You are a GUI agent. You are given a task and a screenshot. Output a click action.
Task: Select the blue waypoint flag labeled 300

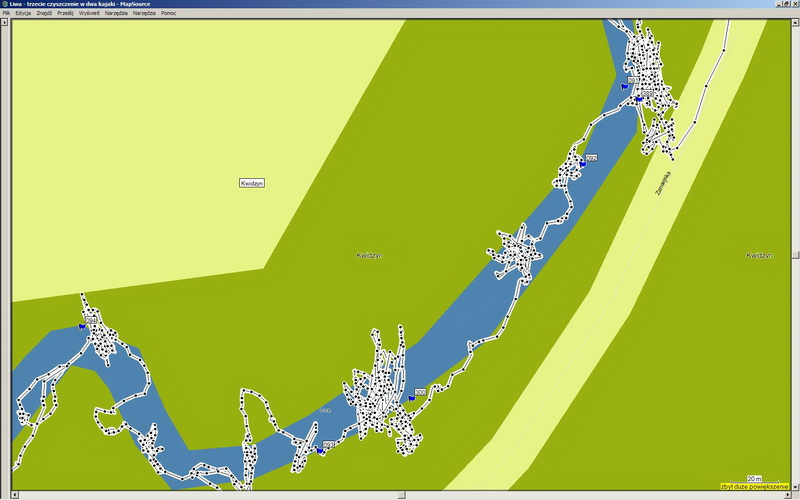point(411,398)
